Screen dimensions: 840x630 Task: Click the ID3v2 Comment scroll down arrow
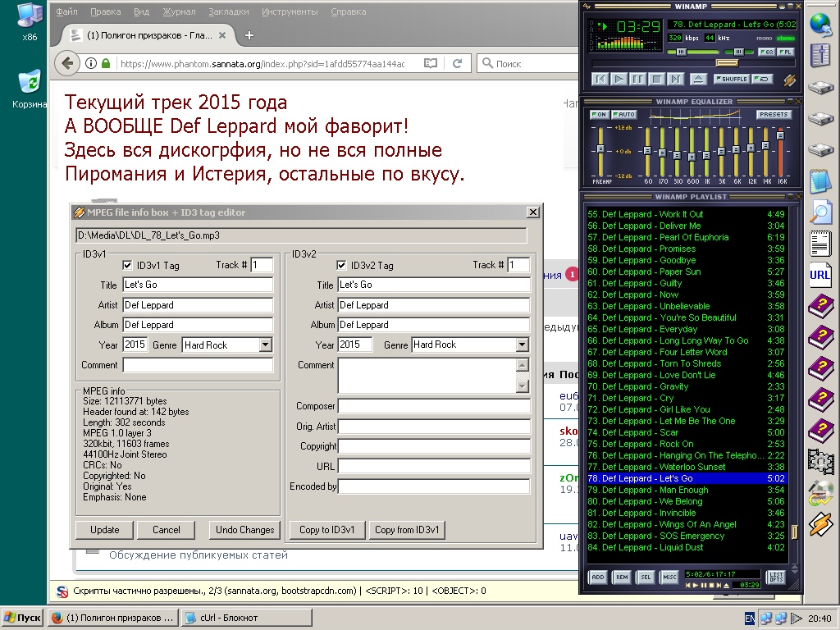click(523, 386)
